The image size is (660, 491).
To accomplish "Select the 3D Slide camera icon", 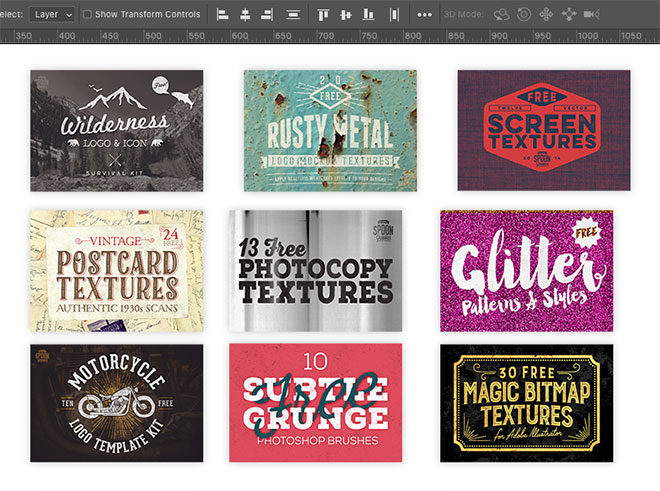I will click(x=569, y=14).
